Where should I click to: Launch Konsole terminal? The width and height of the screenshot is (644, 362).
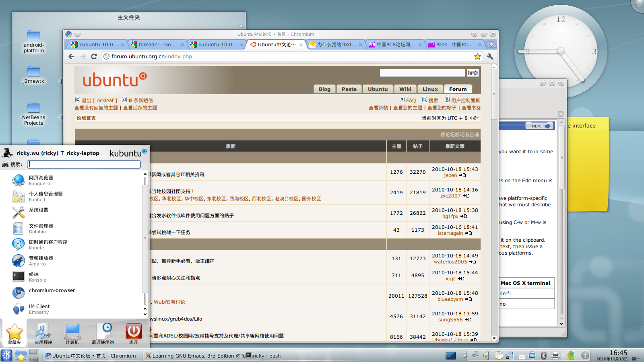18,277
